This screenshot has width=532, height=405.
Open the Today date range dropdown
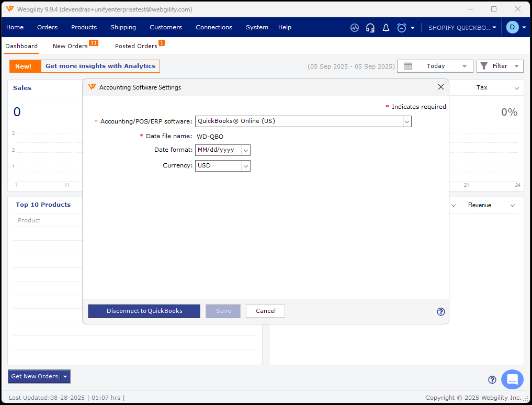(435, 66)
